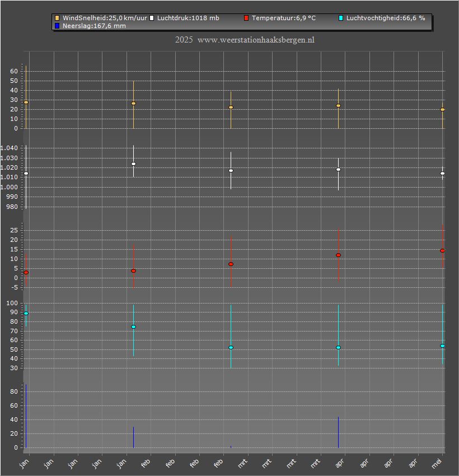Select the Luchtdruk:1018 mb legend label
Viewport: 459px width, 476px height.
[x=188, y=18]
